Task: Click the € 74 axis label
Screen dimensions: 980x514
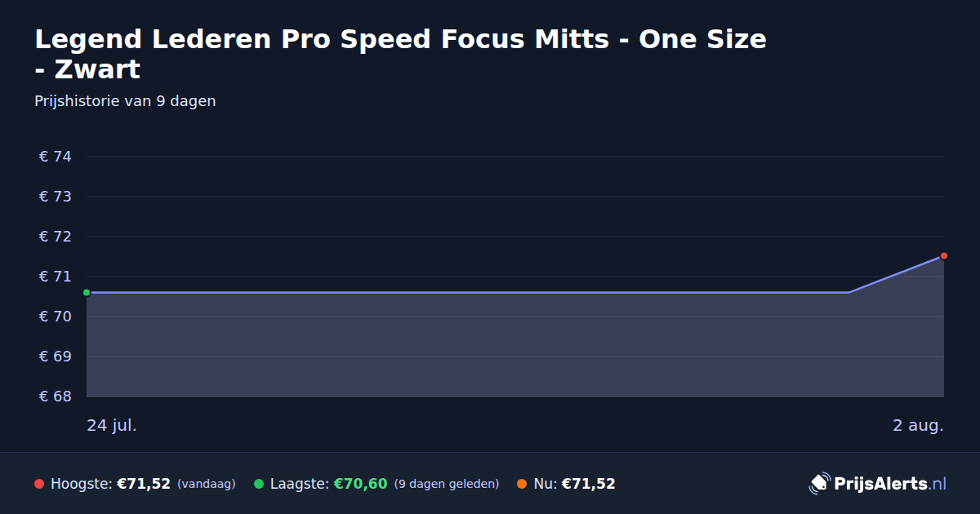Action: click(56, 157)
